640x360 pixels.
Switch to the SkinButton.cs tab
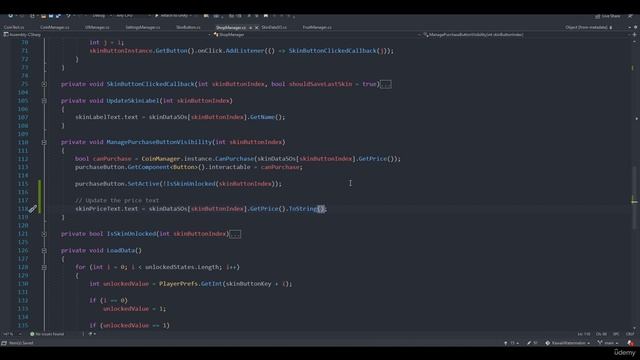[188, 27]
